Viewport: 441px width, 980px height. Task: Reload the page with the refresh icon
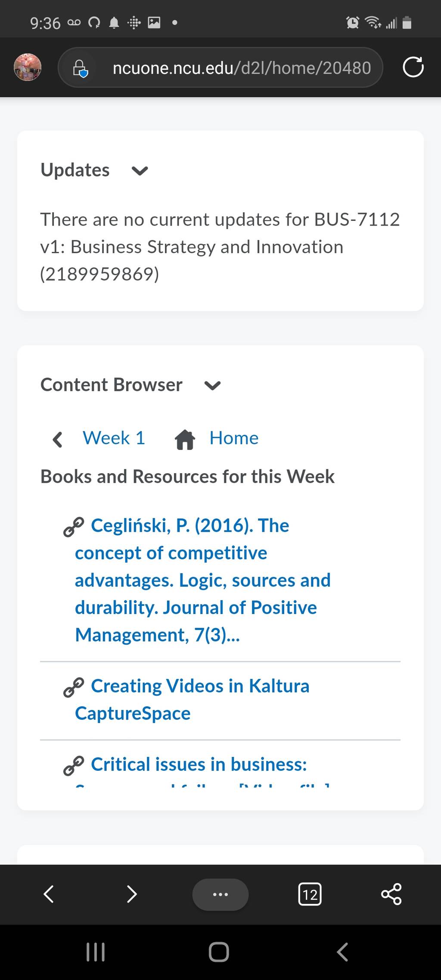click(x=413, y=67)
